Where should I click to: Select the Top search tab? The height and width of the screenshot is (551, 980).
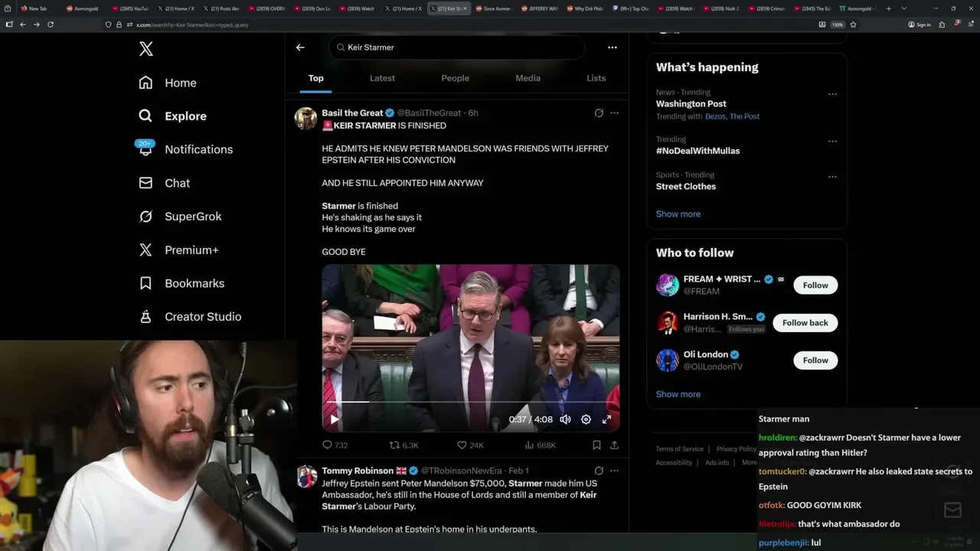pyautogui.click(x=316, y=78)
